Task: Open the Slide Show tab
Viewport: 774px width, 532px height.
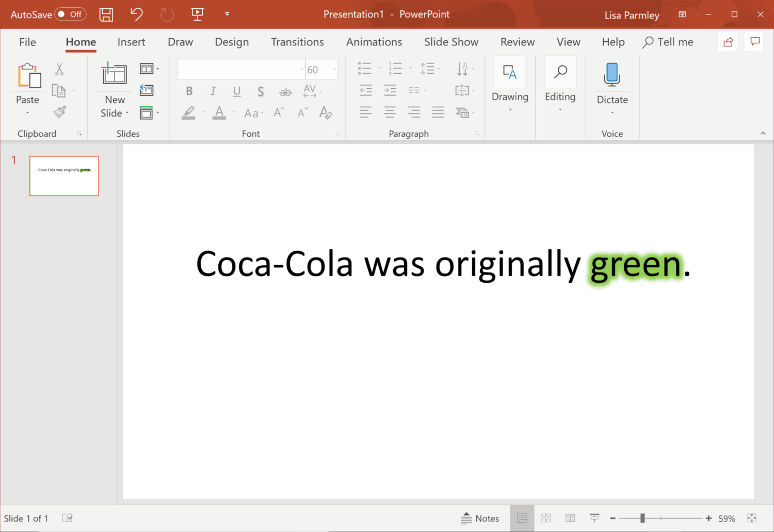Action: point(451,42)
